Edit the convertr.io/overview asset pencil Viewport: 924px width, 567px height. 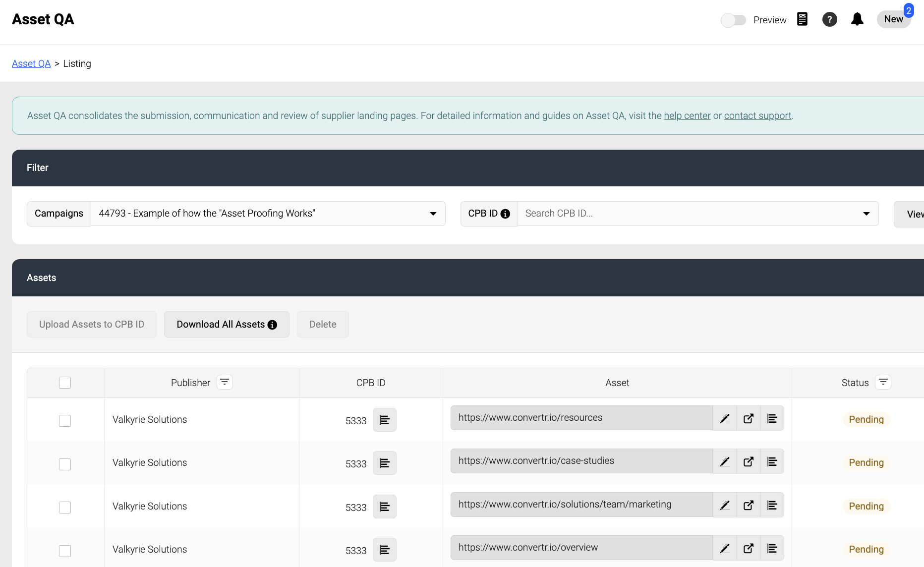[x=725, y=548]
